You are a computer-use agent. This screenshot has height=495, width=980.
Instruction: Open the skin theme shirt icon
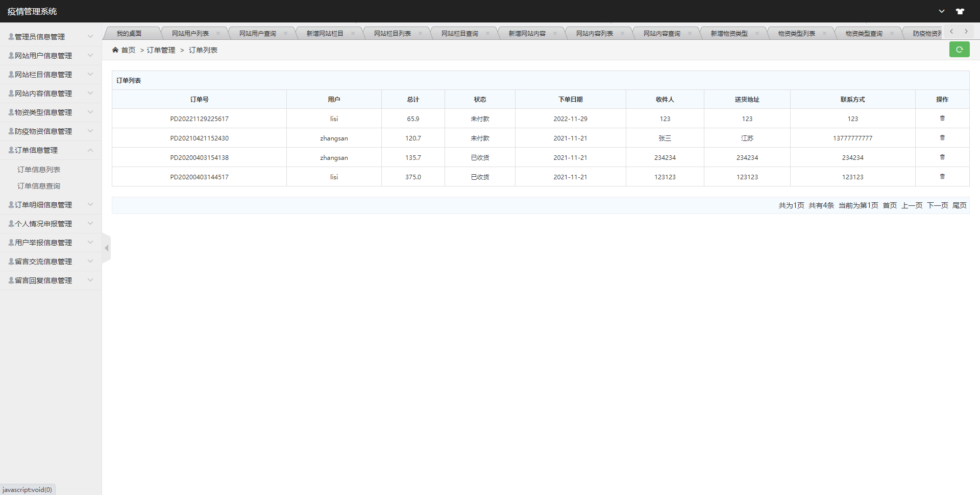(960, 11)
